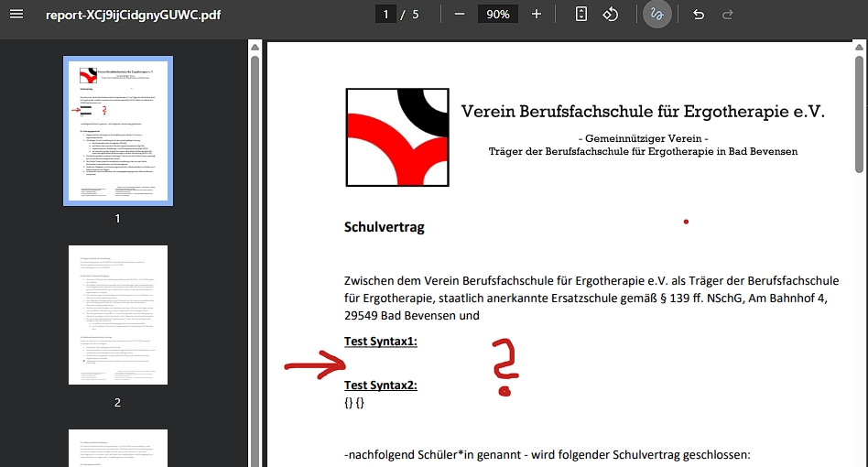Click the fit to page icon
The width and height of the screenshot is (868, 467).
coord(581,15)
